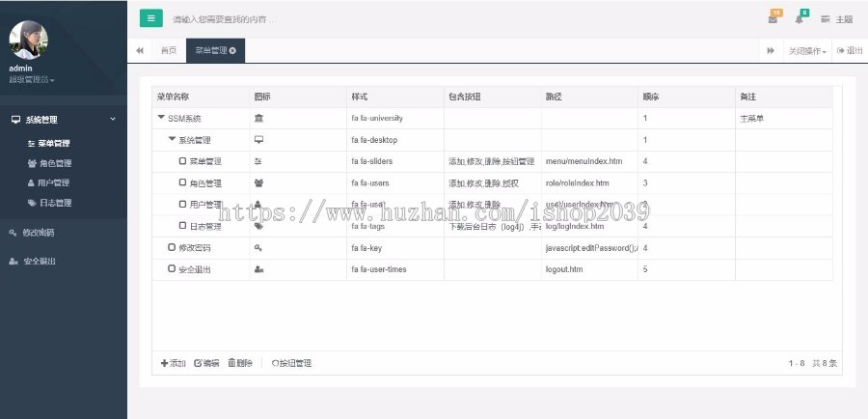This screenshot has width=868, height=419.
Task: Switch to the 菜单管理 tab
Action: (211, 50)
